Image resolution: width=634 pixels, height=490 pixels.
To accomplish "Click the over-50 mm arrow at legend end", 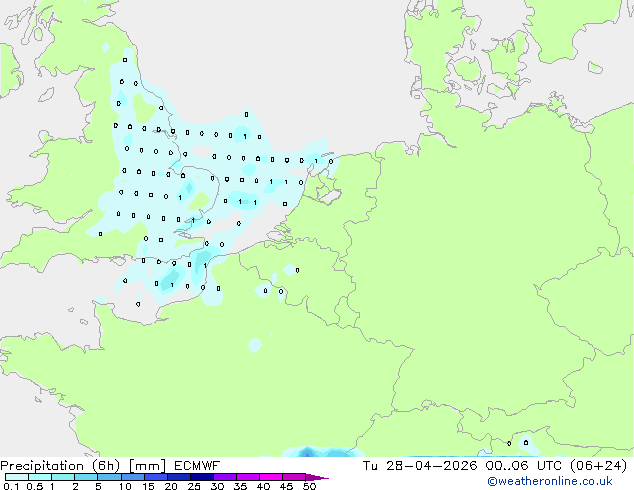I will [317, 477].
